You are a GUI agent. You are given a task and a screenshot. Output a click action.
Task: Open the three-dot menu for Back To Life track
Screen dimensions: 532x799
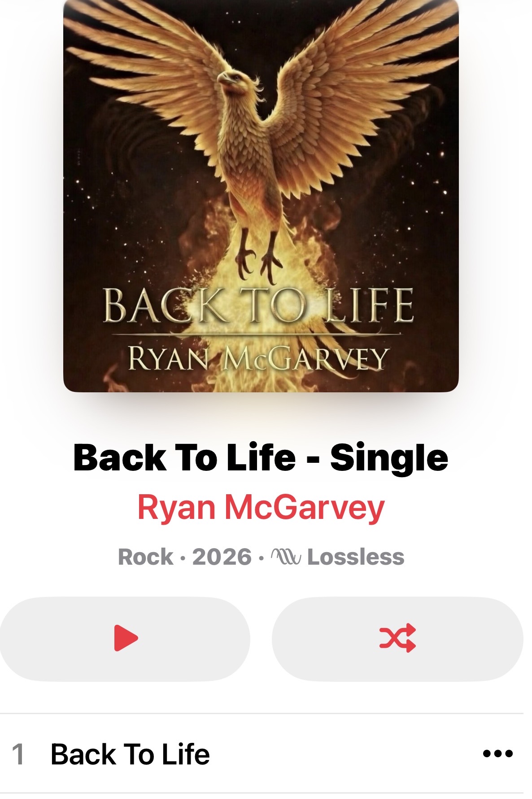[498, 754]
